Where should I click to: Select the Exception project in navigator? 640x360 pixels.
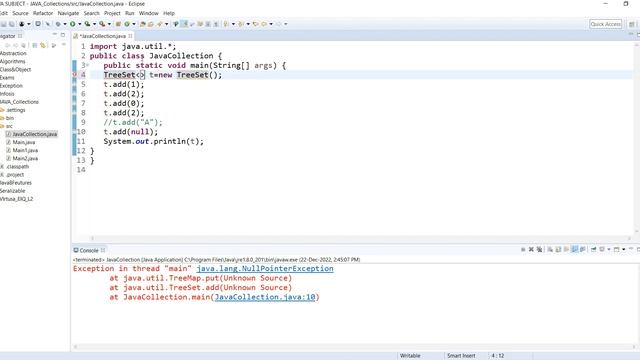pos(11,86)
